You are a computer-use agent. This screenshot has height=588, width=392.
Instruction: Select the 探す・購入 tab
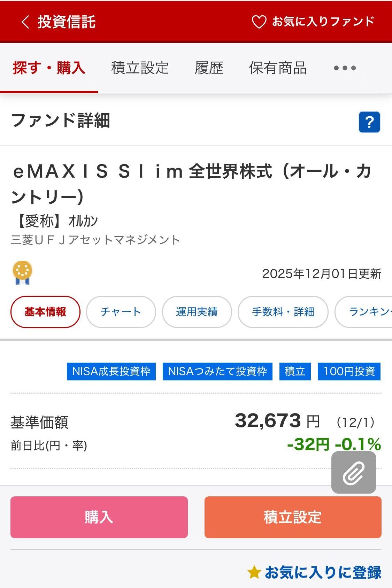(49, 68)
